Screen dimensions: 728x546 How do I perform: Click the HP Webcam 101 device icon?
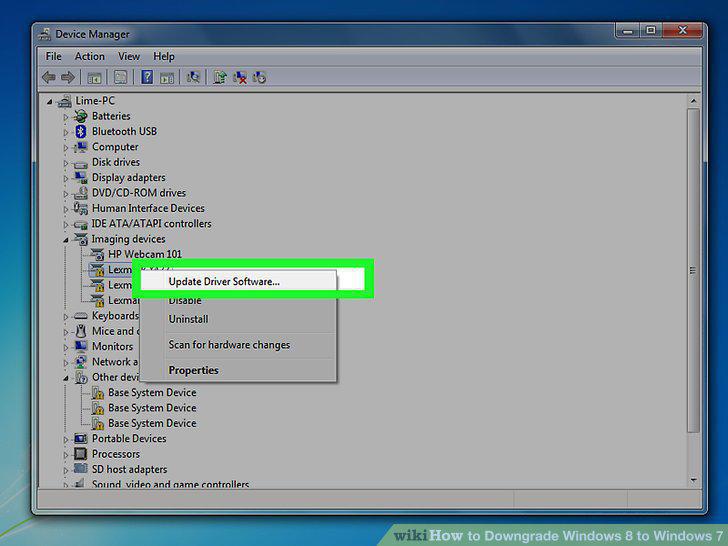pos(97,254)
